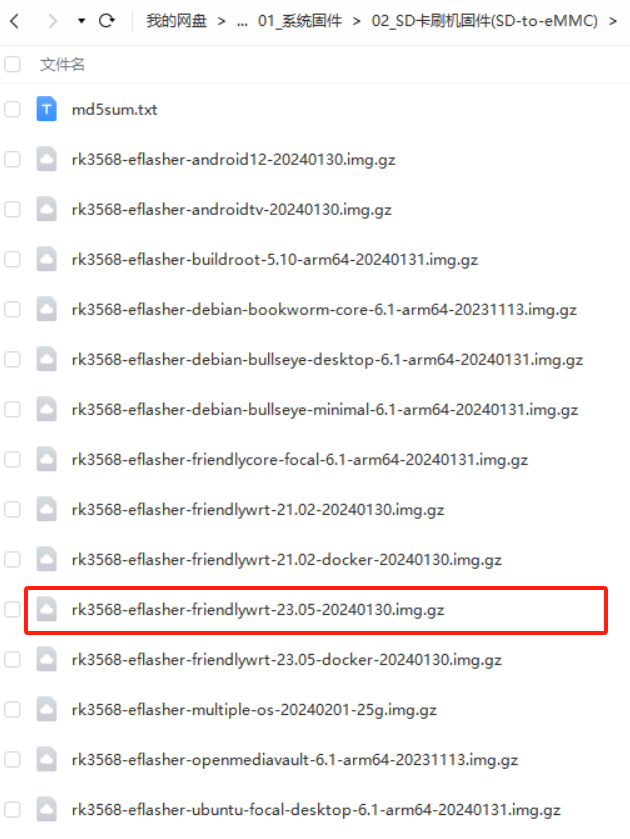The width and height of the screenshot is (630, 839).
Task: Go forward with the right arrow
Action: point(52,21)
